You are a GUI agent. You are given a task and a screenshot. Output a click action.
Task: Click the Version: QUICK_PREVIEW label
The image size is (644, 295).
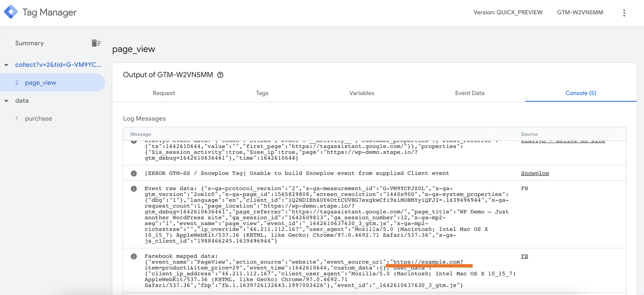508,12
